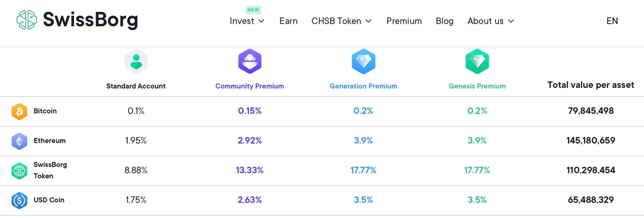Select the Standard Account avatar icon
Image resolution: width=644 pixels, height=218 pixels.
[136, 61]
